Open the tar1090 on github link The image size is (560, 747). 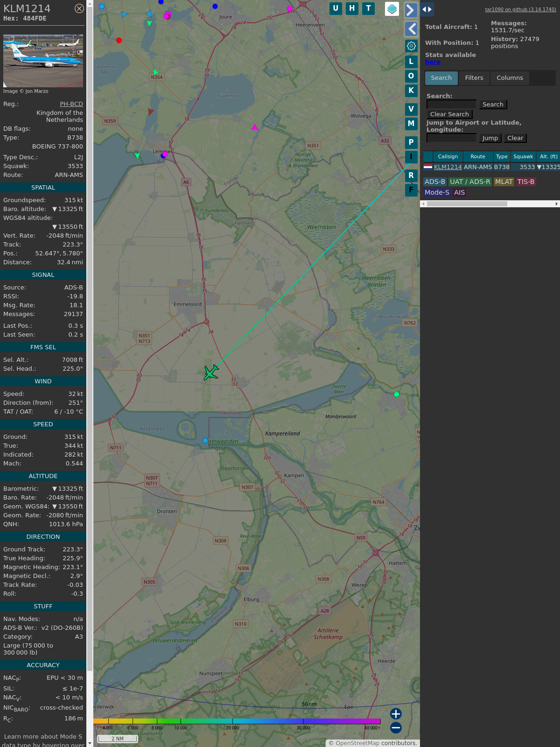pyautogui.click(x=520, y=9)
